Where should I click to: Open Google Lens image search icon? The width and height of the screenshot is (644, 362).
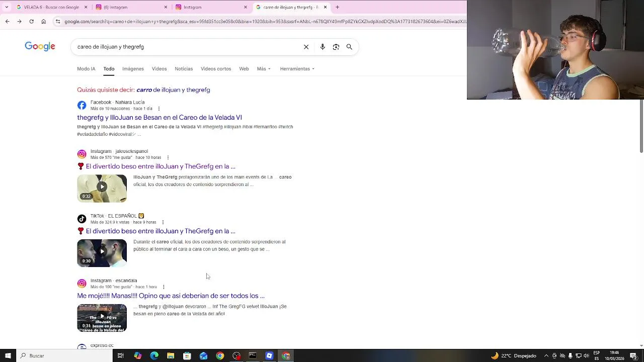(336, 47)
